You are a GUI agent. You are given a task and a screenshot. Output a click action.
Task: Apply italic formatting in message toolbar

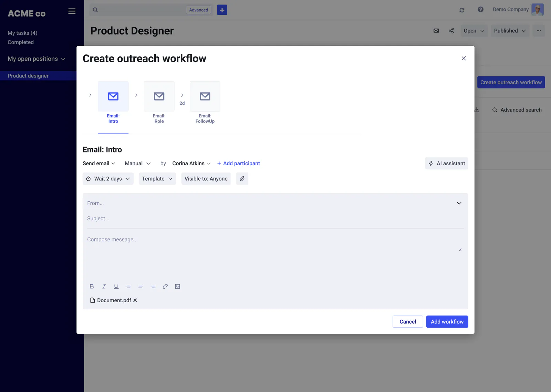[x=104, y=286]
